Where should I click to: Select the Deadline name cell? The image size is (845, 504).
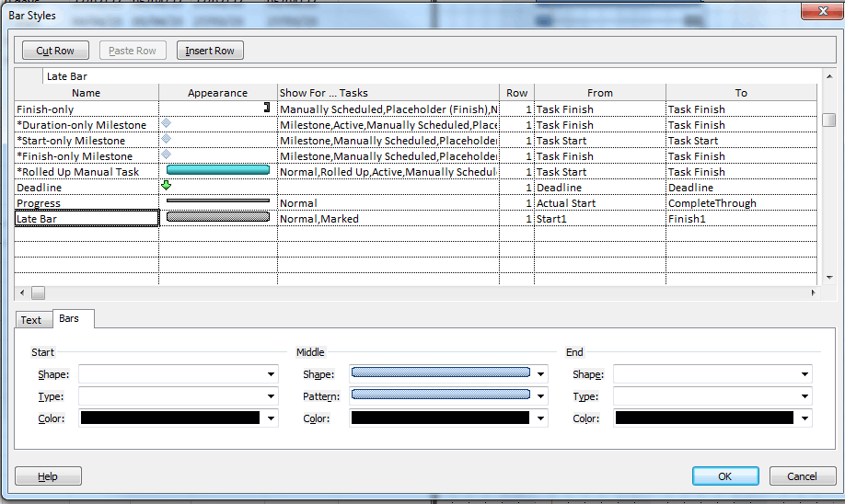[87, 188]
